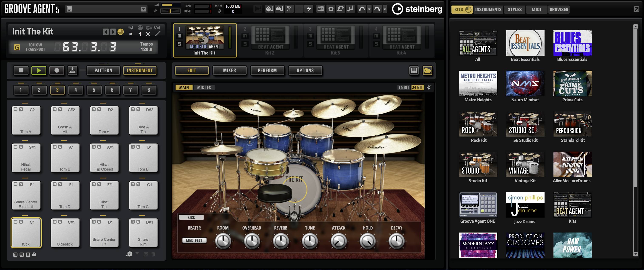
Task: Select the Vintage Kit thumbnail
Action: (525, 164)
